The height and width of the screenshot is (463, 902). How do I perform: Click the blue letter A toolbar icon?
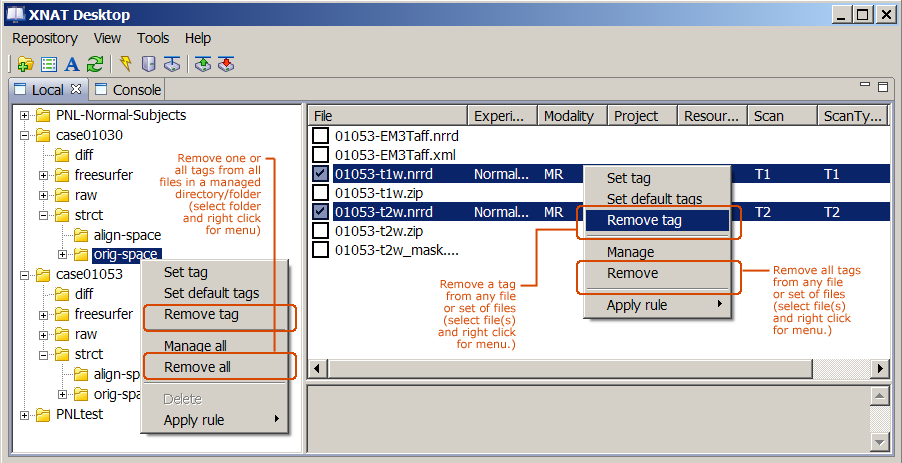click(71, 64)
